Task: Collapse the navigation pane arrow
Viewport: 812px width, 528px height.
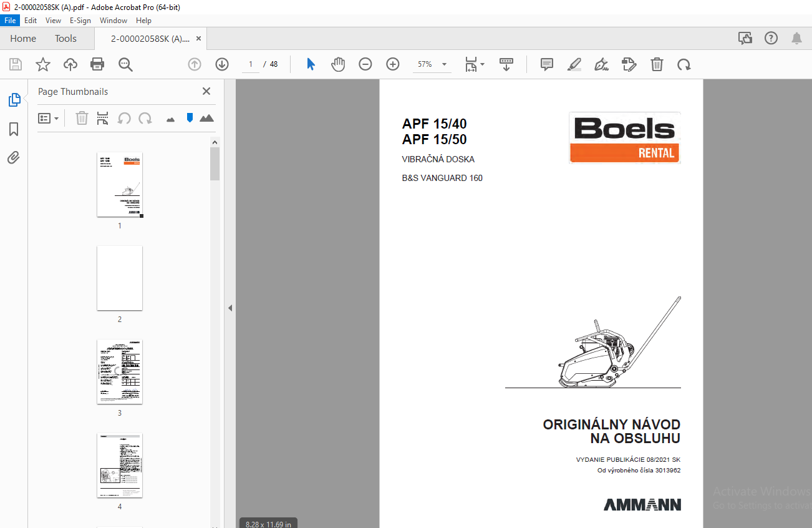Action: pyautogui.click(x=230, y=308)
